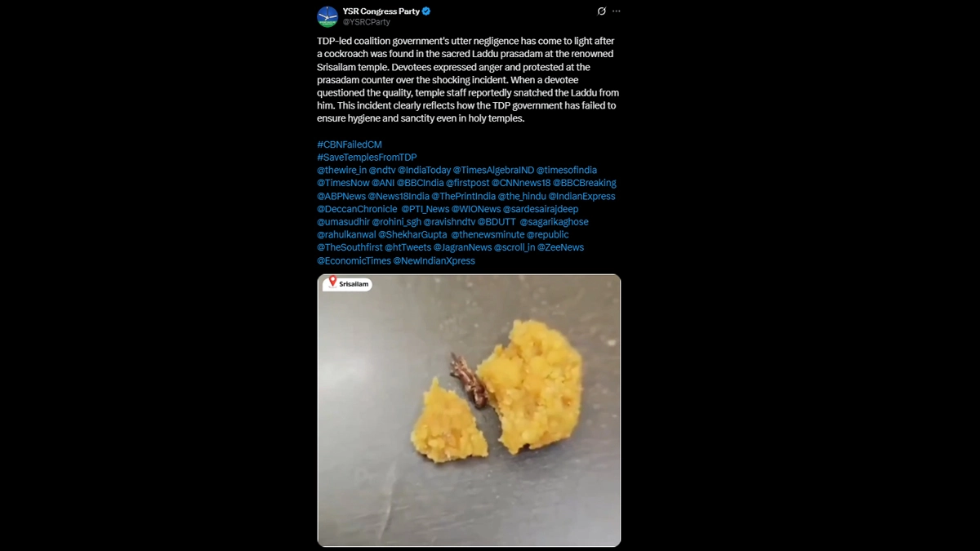Open the laddu with cockroach image

469,410
